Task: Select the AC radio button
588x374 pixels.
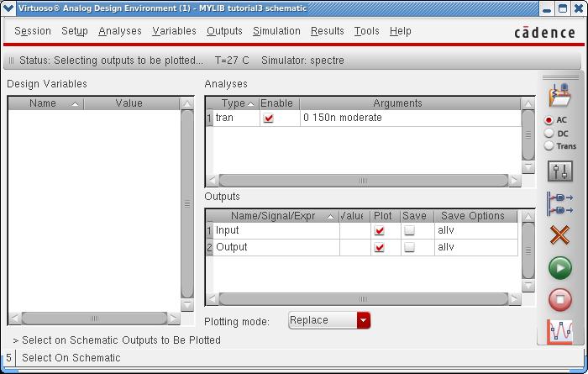Action: (549, 120)
